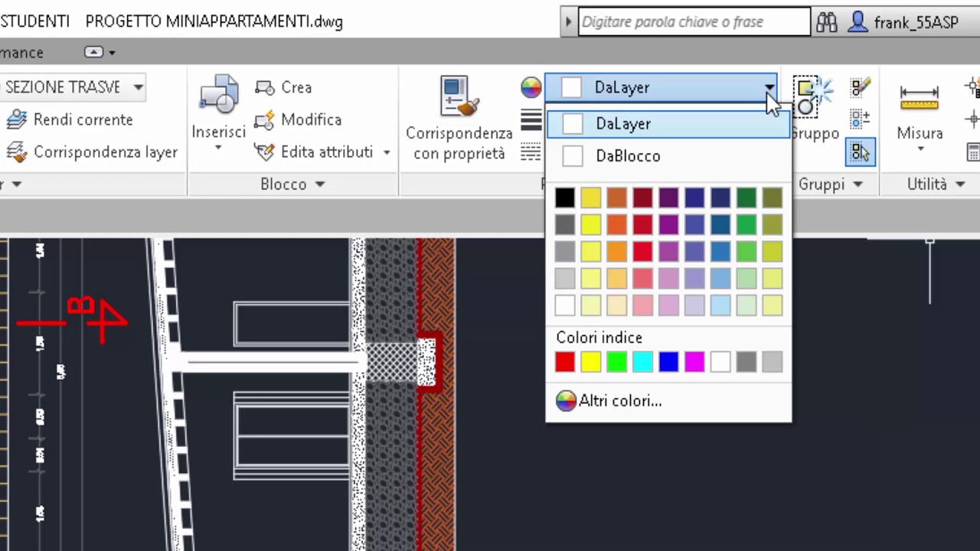Collapse the DaLayer color dropdown arrow
Image resolution: width=980 pixels, height=551 pixels.
pos(769,88)
